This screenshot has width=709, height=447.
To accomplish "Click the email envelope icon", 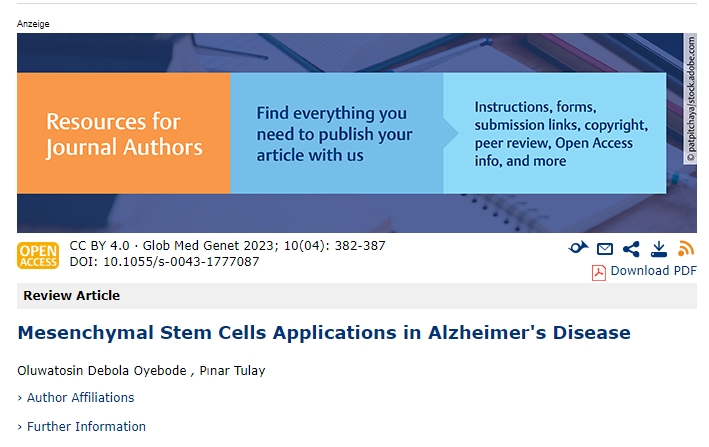I will click(605, 249).
